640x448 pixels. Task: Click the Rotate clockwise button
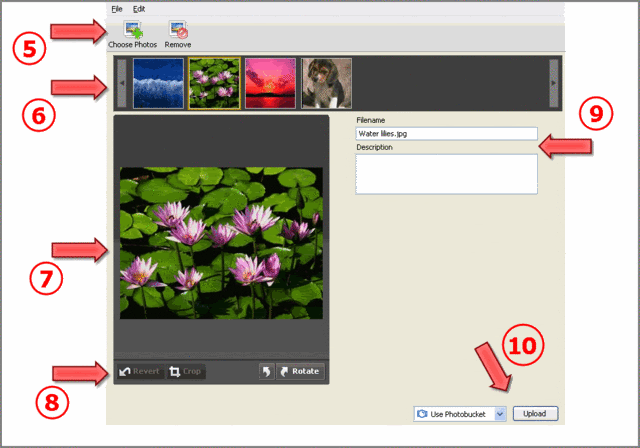pos(300,372)
